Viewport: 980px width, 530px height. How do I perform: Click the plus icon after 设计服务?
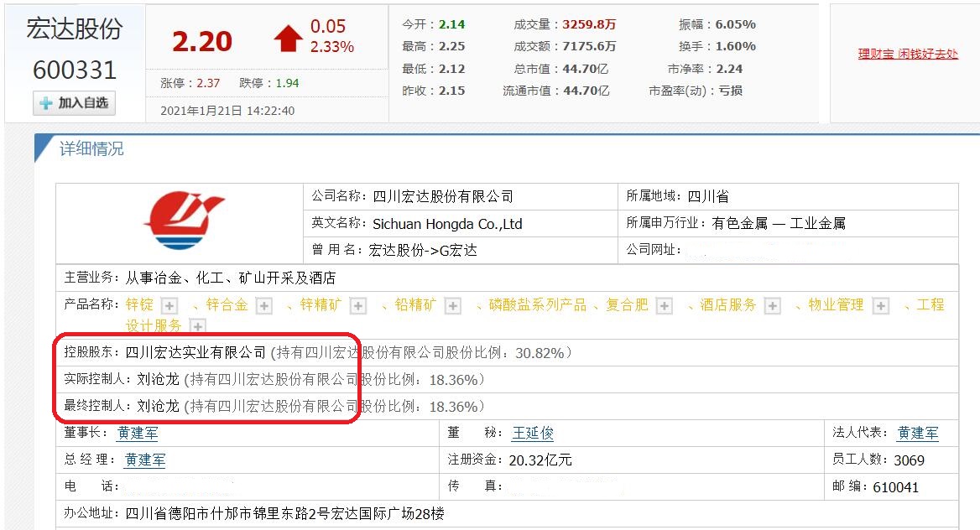pos(197,326)
